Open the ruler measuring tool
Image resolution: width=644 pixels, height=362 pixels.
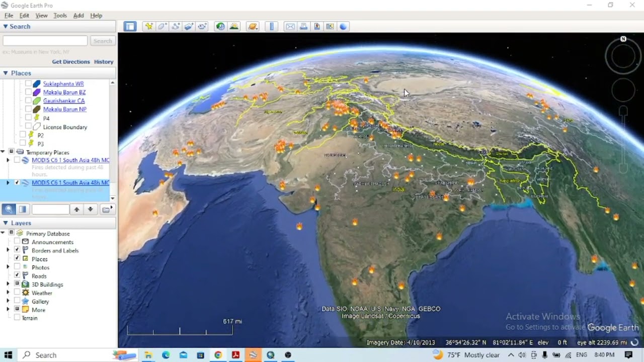[x=272, y=27]
